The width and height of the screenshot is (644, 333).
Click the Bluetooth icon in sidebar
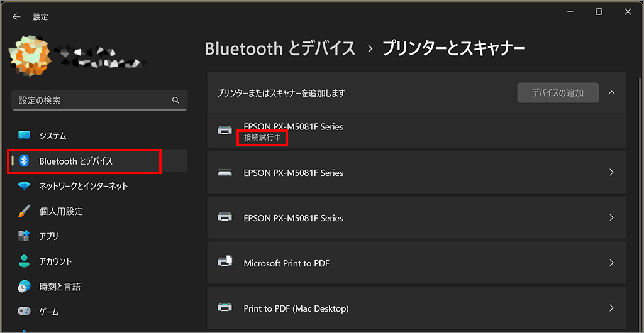[x=25, y=161]
